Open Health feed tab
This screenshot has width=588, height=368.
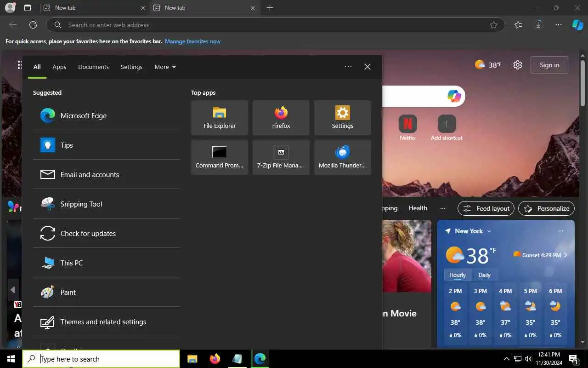pyautogui.click(x=418, y=208)
